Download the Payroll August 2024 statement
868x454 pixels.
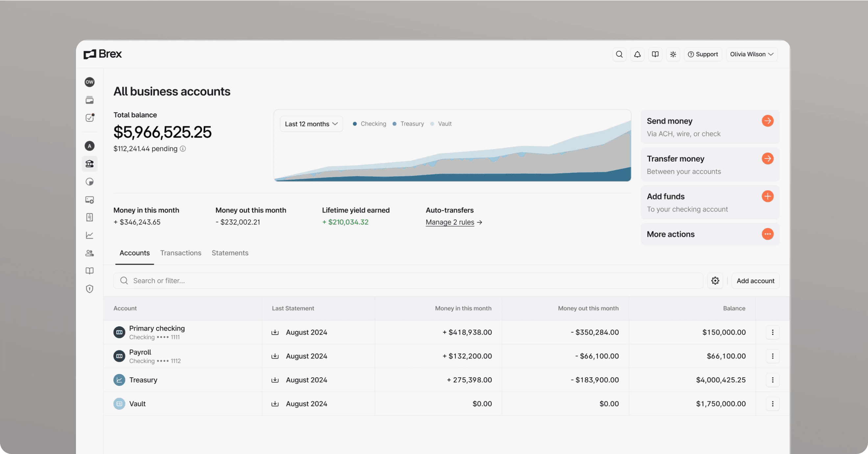[x=276, y=356]
